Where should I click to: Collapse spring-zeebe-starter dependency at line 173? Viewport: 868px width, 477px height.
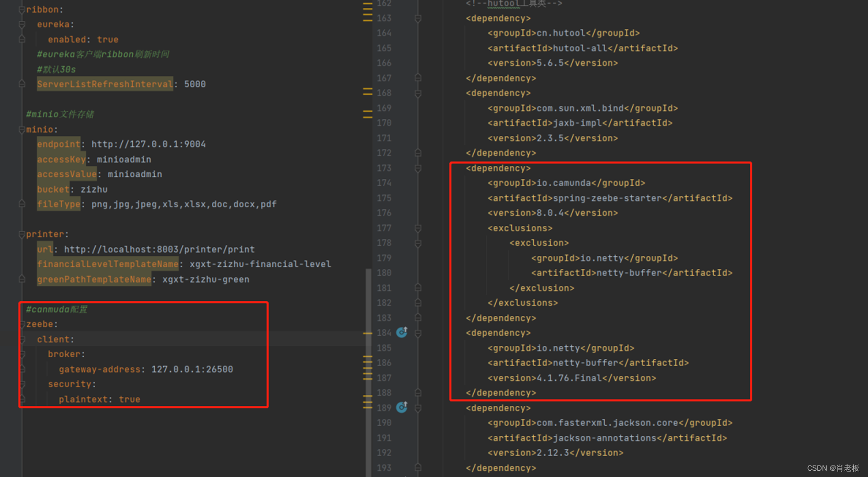pos(418,168)
